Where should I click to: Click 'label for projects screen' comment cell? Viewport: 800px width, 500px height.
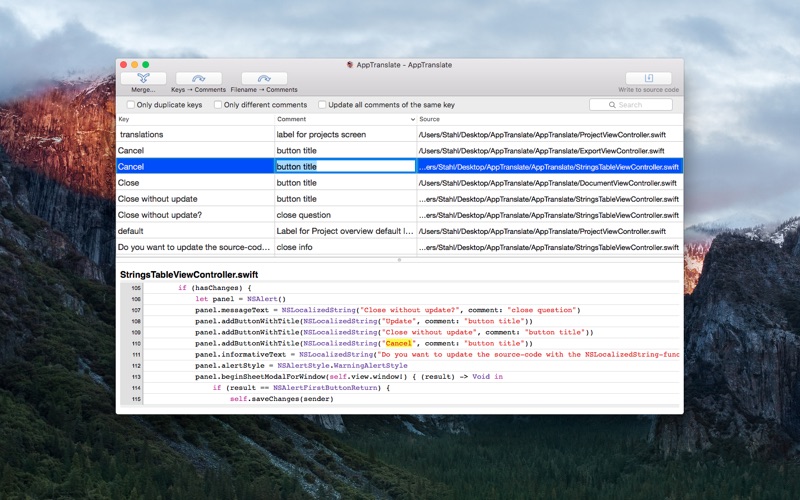[345, 135]
